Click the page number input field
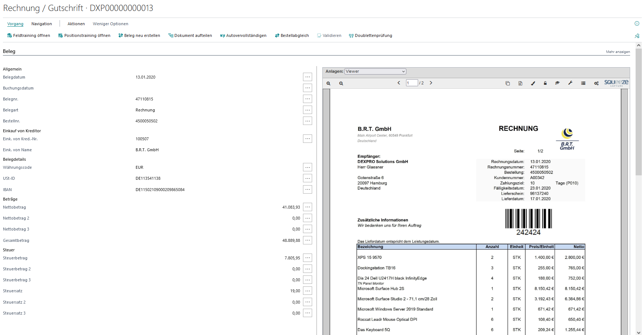644x335 pixels. coord(412,83)
